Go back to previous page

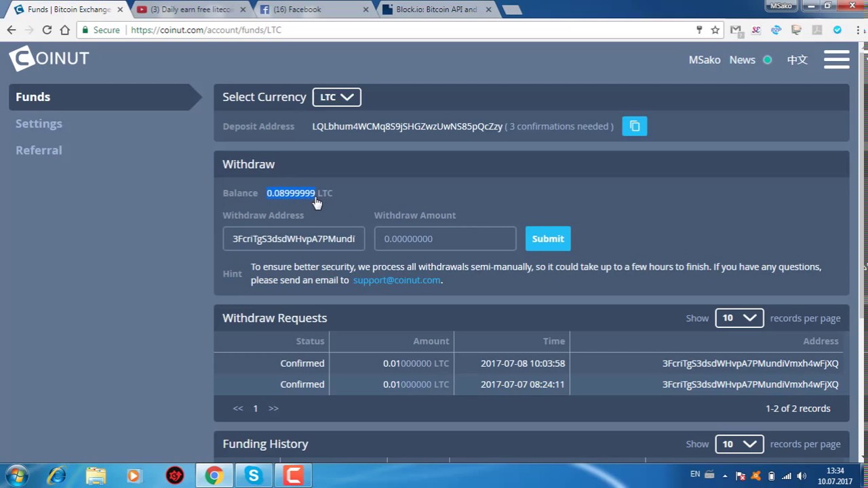(x=12, y=30)
